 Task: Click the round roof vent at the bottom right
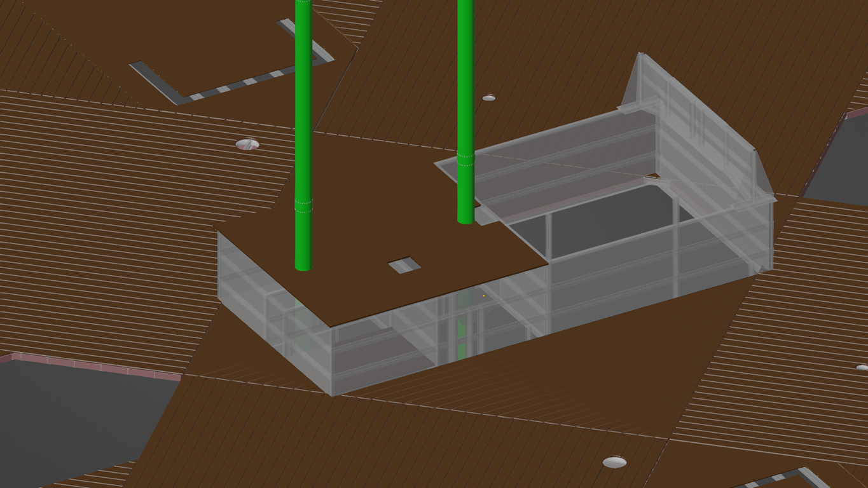(x=614, y=462)
